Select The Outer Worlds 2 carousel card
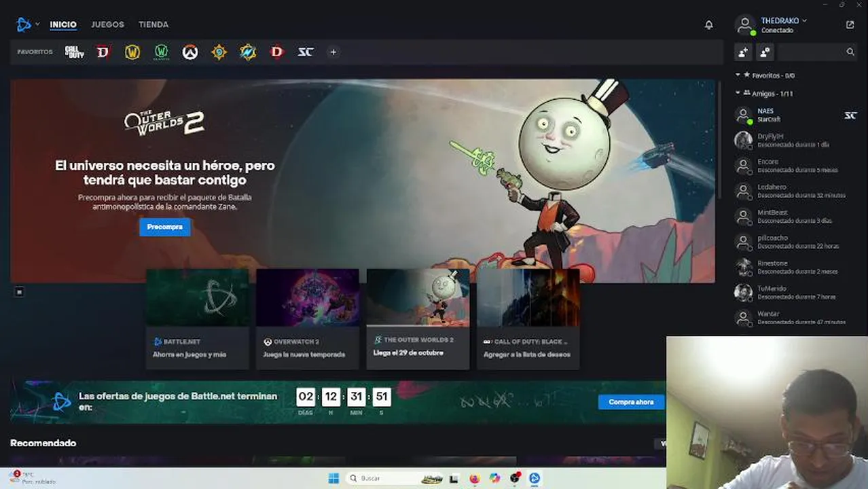 click(418, 319)
